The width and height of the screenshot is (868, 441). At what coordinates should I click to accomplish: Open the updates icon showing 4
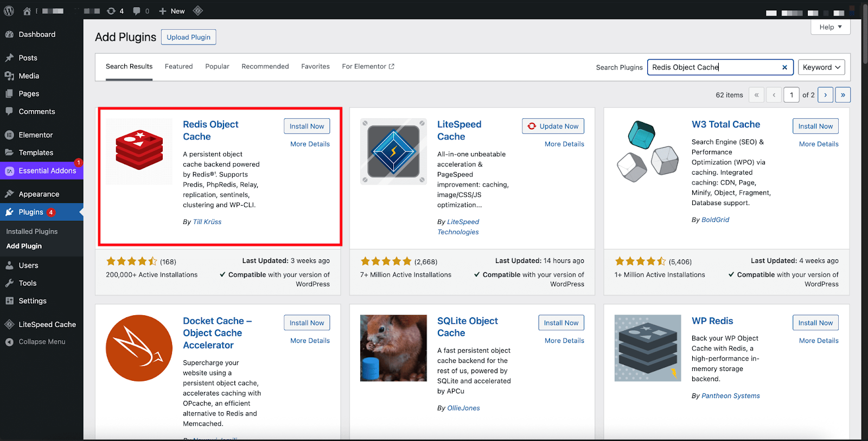click(x=115, y=11)
